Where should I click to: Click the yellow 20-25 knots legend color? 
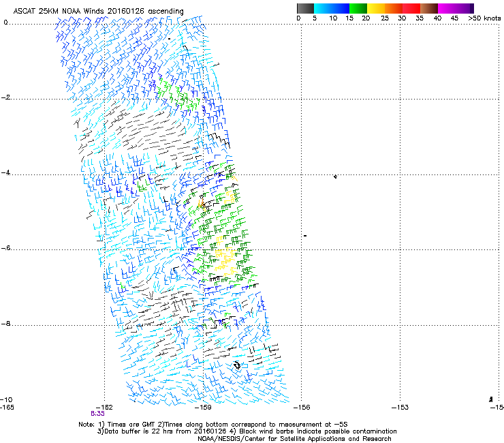tap(376, 8)
